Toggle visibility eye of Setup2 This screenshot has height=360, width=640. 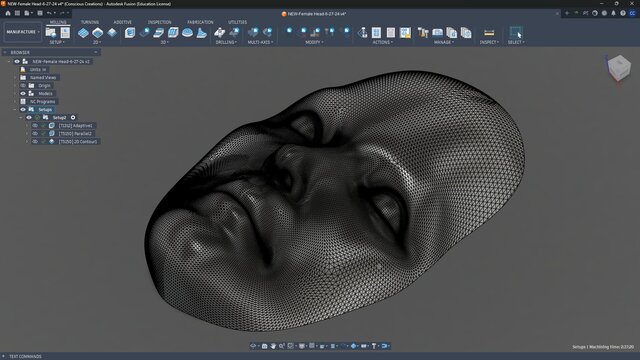[x=29, y=118]
